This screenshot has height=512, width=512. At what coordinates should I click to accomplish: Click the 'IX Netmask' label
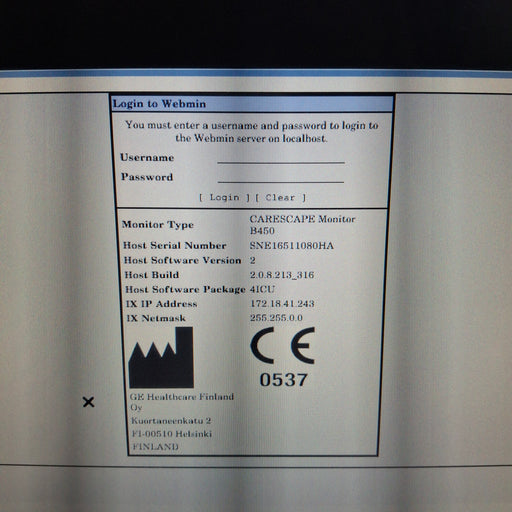coord(156,318)
